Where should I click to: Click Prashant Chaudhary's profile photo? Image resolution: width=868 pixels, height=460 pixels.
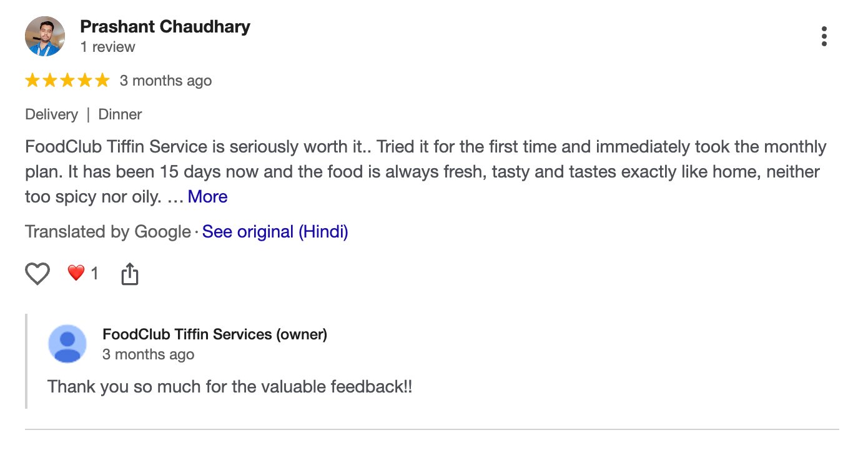click(45, 36)
